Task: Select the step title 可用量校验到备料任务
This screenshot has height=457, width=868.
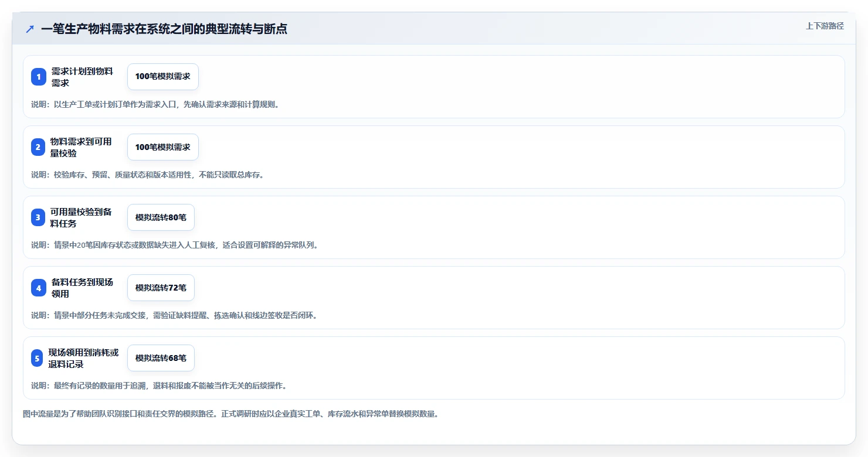Action: [x=81, y=217]
